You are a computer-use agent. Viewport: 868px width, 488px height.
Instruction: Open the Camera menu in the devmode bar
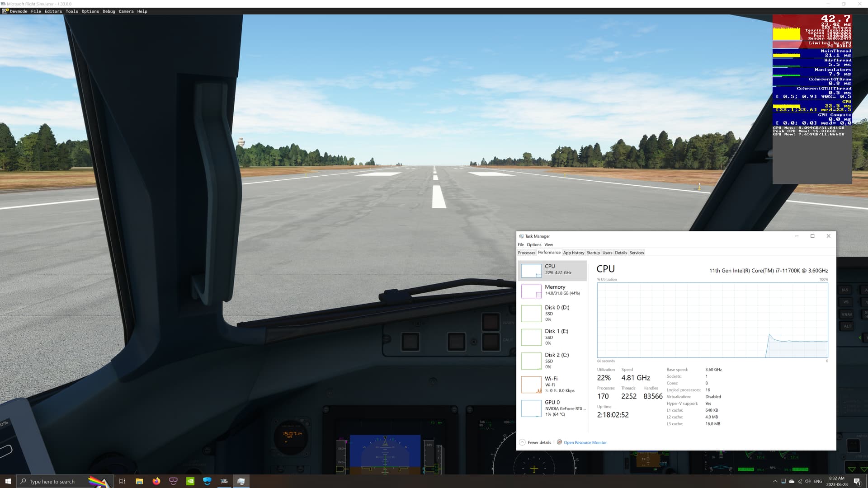point(126,11)
